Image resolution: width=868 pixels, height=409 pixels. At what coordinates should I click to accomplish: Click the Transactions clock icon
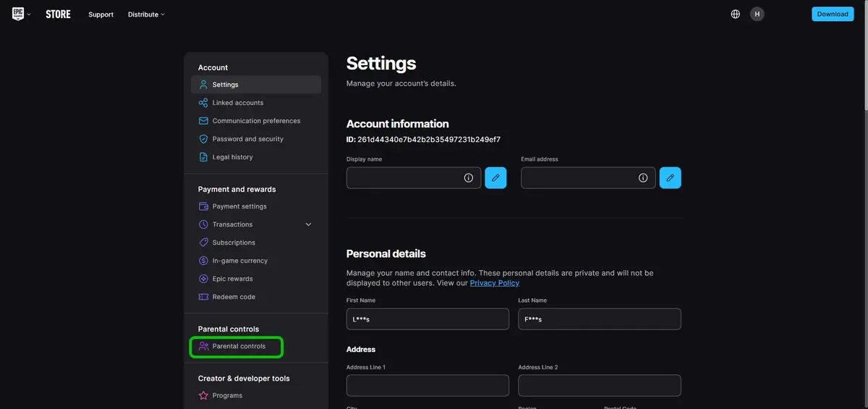(x=203, y=224)
